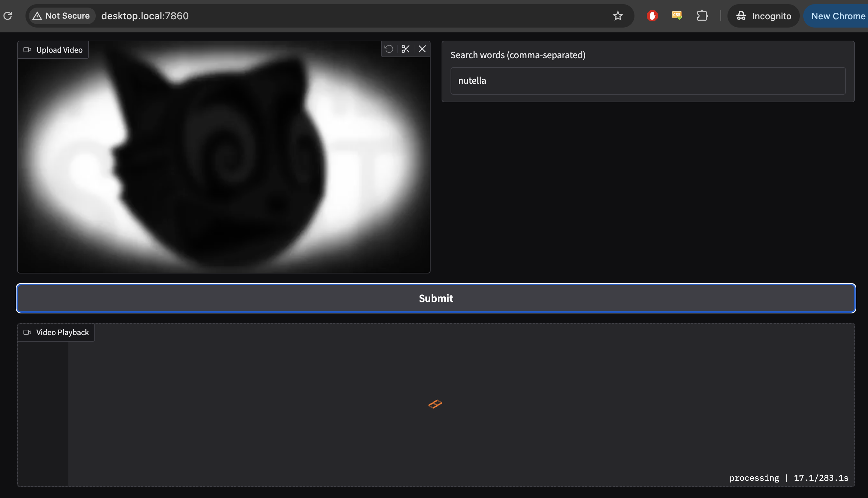Click the scissors trim video icon
The image size is (868, 498).
click(405, 49)
